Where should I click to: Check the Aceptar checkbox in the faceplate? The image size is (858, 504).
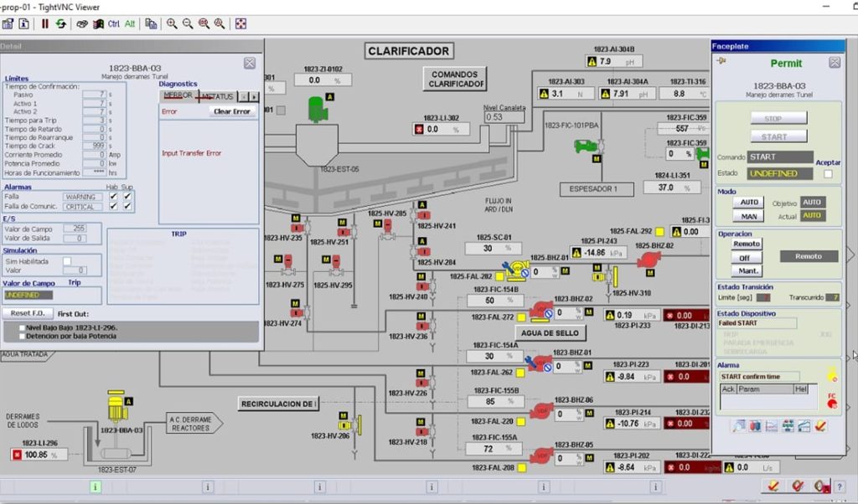828,174
